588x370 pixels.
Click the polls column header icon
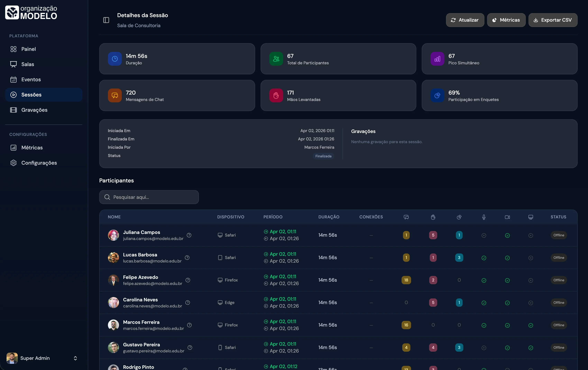[459, 217]
